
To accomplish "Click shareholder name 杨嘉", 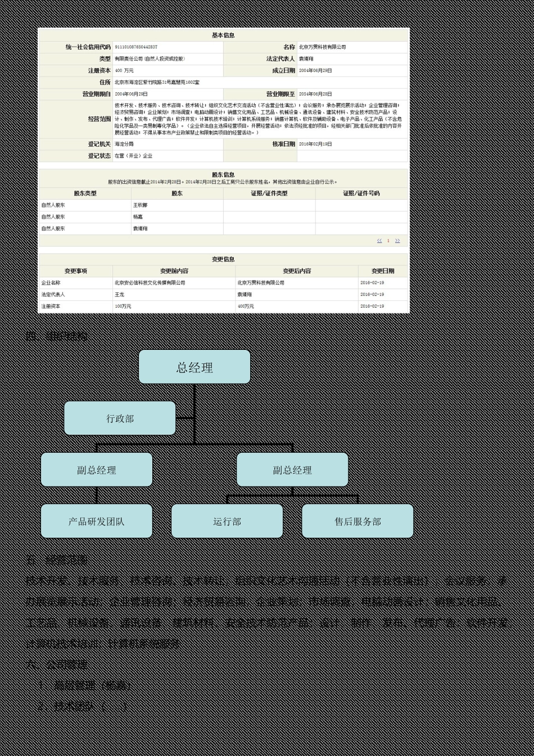I will point(138,217).
